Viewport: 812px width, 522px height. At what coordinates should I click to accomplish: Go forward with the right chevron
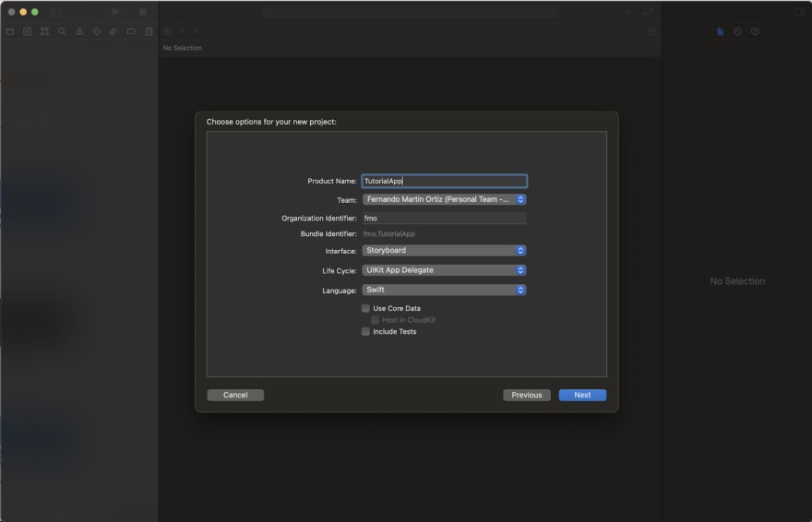pyautogui.click(x=196, y=31)
